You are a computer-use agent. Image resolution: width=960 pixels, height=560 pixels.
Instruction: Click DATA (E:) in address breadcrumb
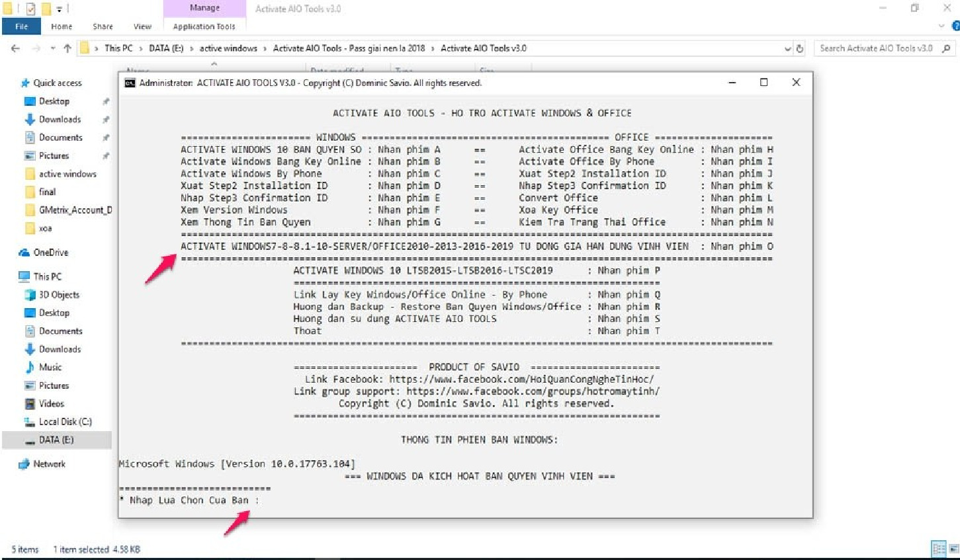click(166, 48)
